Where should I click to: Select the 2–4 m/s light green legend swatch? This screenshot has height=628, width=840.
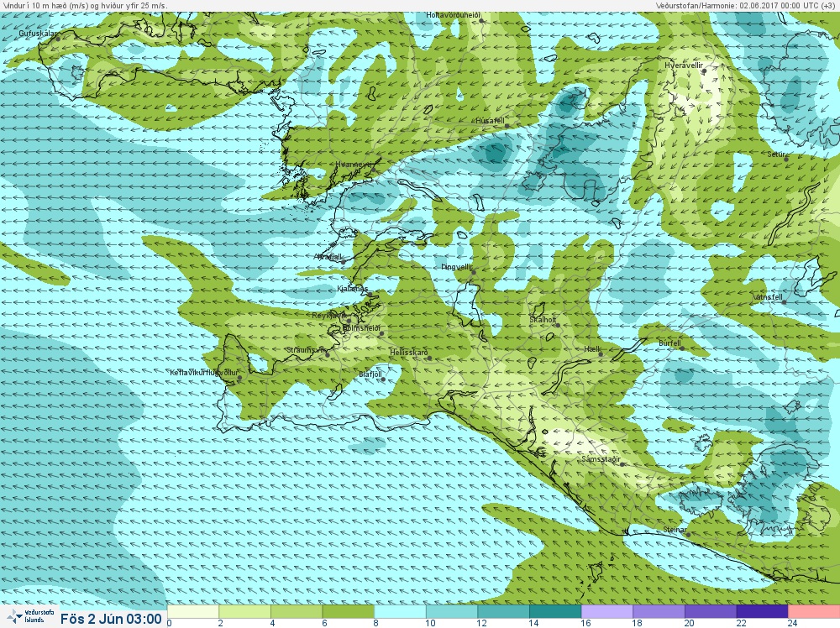245,611
